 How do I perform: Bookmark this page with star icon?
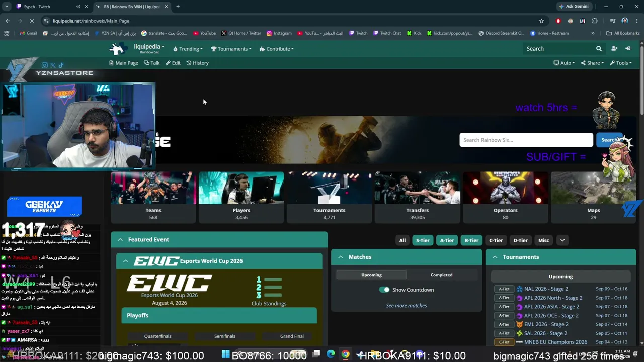541,21
